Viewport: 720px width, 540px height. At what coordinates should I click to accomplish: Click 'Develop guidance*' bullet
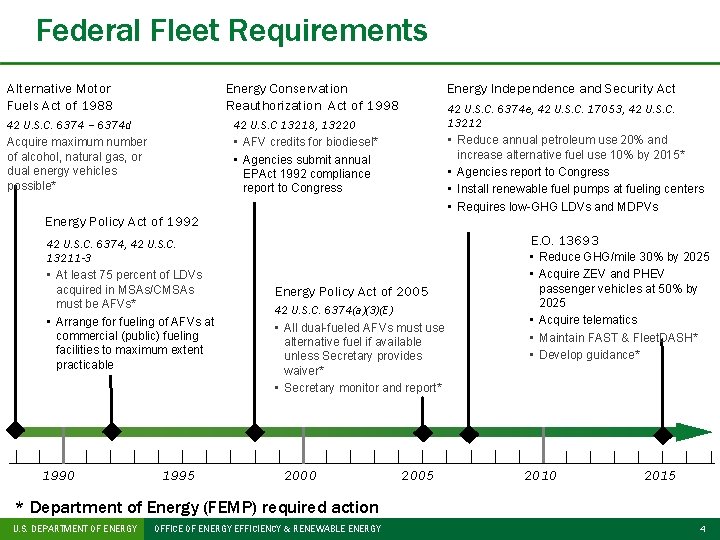coord(585,355)
